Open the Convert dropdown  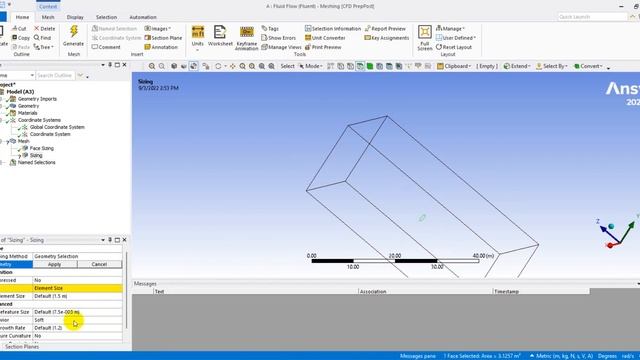pyautogui.click(x=588, y=66)
